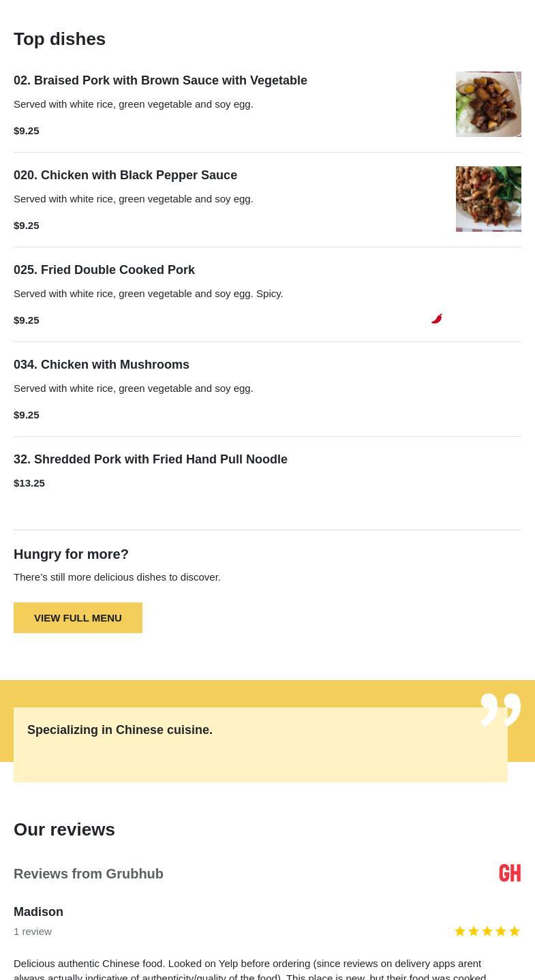The width and height of the screenshot is (535, 980).
Task: Click the "Specializing in Chinese cuisine." quote text
Action: tap(120, 730)
